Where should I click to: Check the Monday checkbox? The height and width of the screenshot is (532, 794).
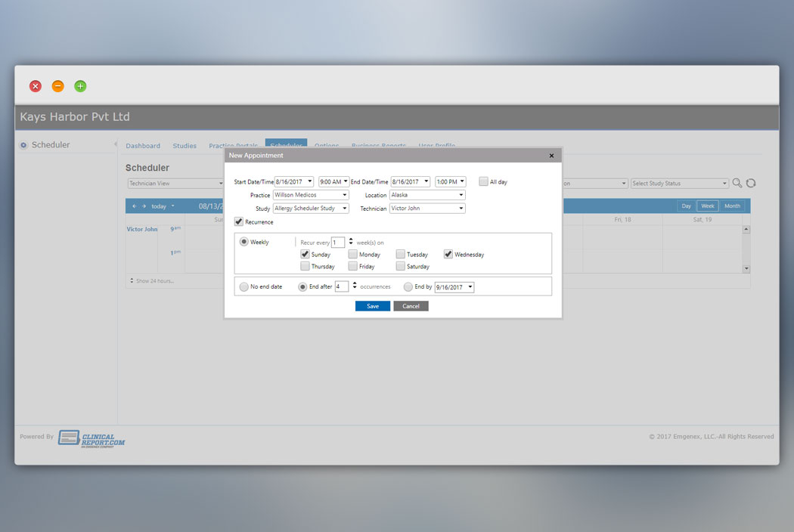(353, 254)
